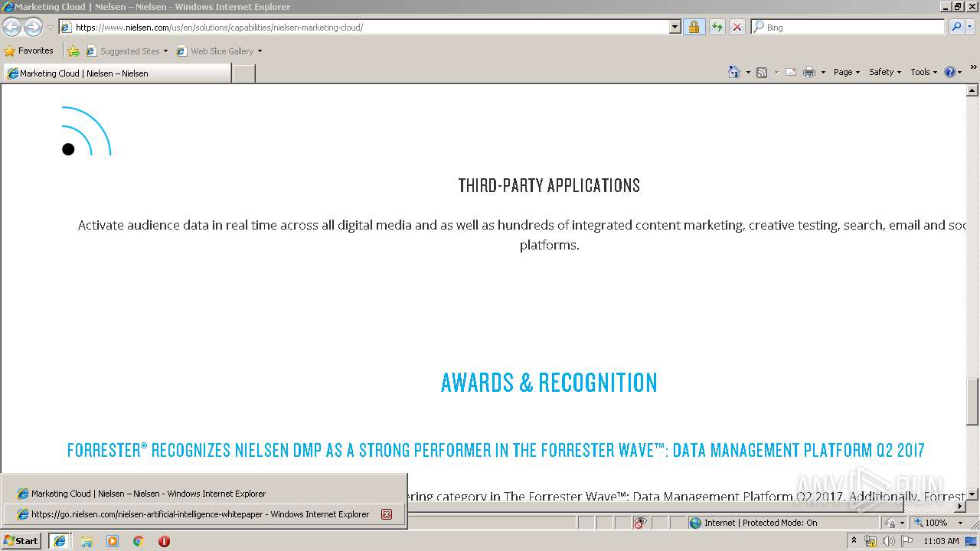Add the page to the Favorites bar

click(x=73, y=51)
